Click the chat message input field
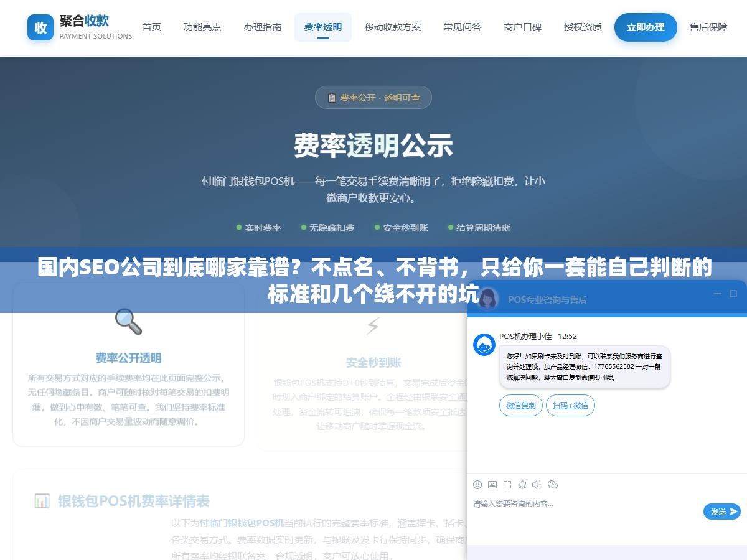Viewport: 747px width, 560px height. (585, 511)
